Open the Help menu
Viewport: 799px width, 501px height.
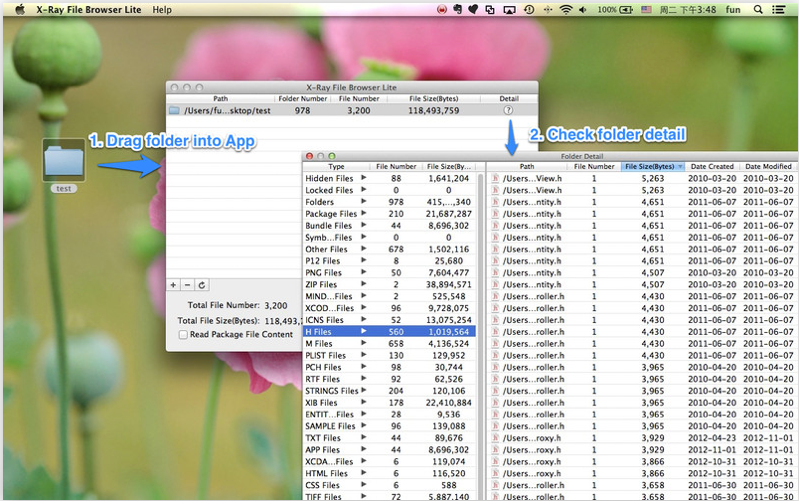(x=162, y=9)
